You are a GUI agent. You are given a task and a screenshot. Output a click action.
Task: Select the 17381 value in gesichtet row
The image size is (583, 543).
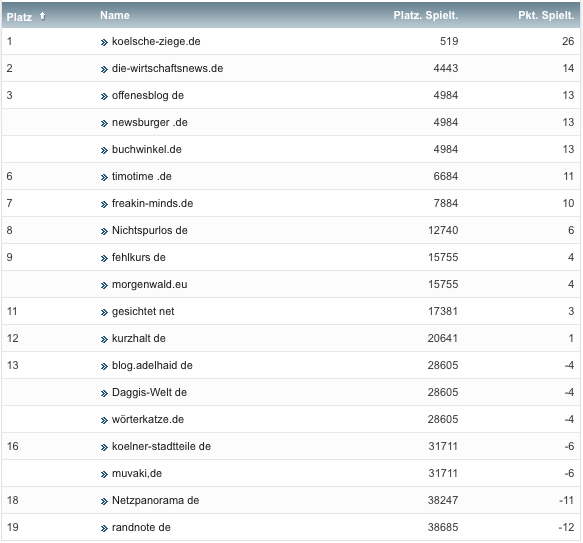(443, 311)
